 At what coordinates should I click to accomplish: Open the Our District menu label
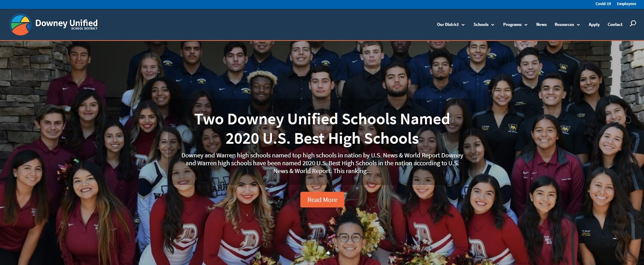coord(448,25)
